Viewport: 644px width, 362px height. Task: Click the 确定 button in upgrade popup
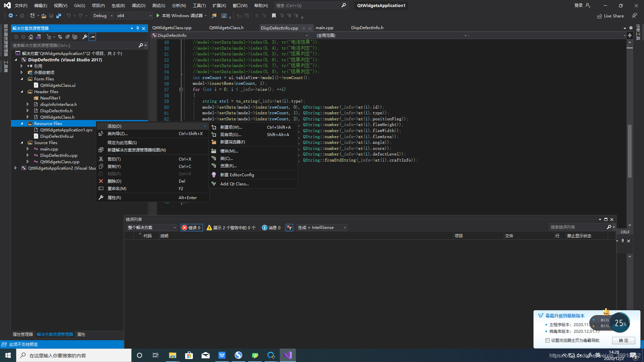[x=623, y=340]
